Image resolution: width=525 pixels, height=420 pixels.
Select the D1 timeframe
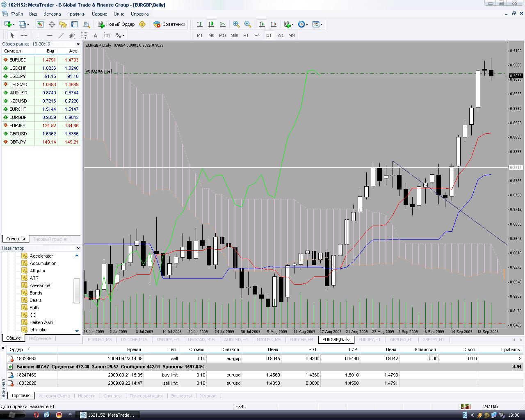[x=269, y=35]
